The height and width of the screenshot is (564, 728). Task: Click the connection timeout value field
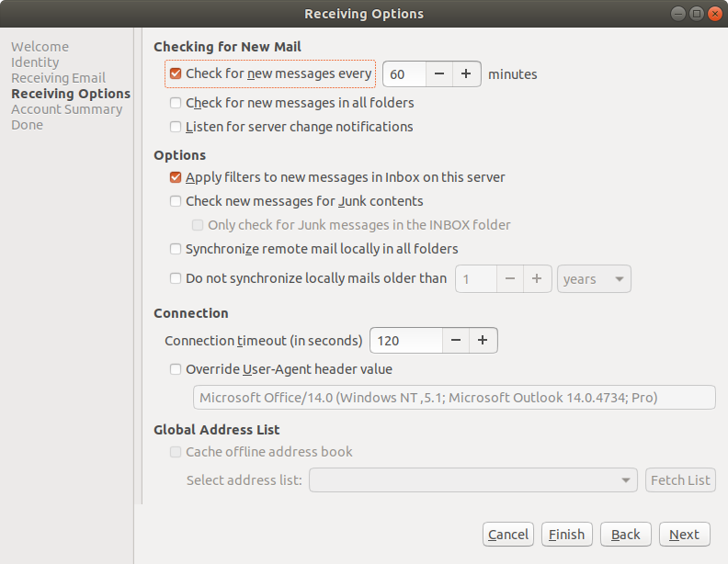(x=405, y=341)
